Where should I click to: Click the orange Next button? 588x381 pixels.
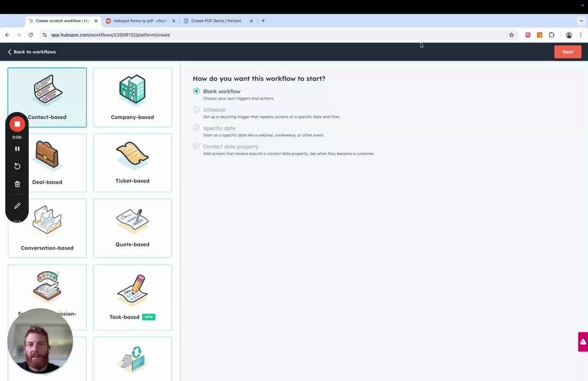point(568,52)
